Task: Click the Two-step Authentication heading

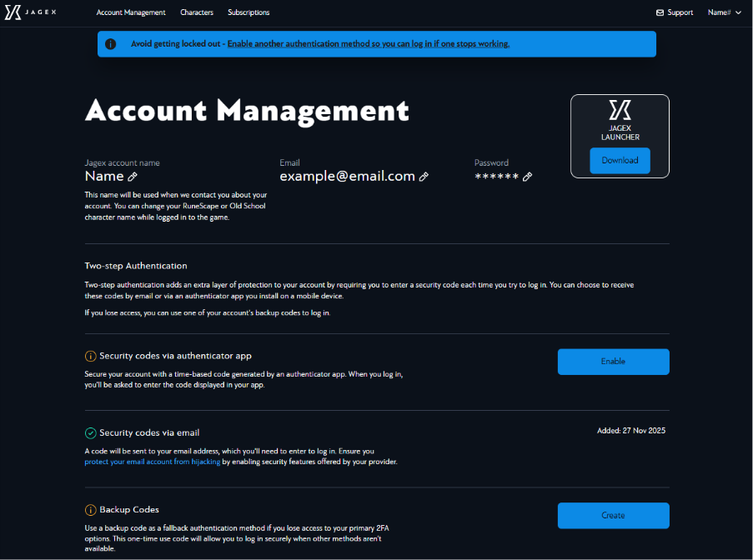Action: (x=136, y=266)
